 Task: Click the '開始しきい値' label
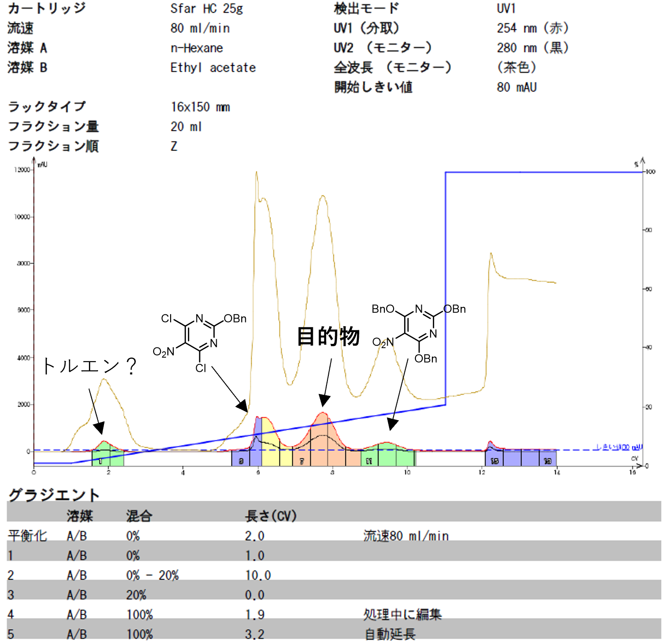coord(373,87)
